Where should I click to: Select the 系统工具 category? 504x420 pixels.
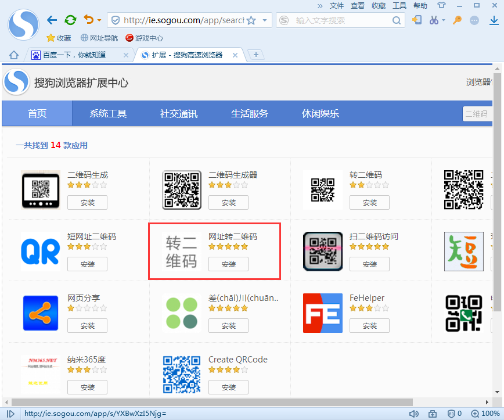click(x=108, y=113)
